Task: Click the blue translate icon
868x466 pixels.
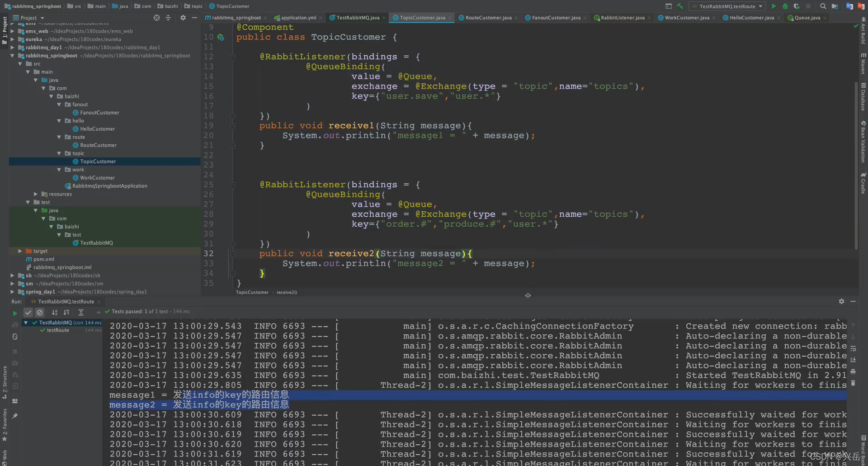Action: [x=849, y=6]
